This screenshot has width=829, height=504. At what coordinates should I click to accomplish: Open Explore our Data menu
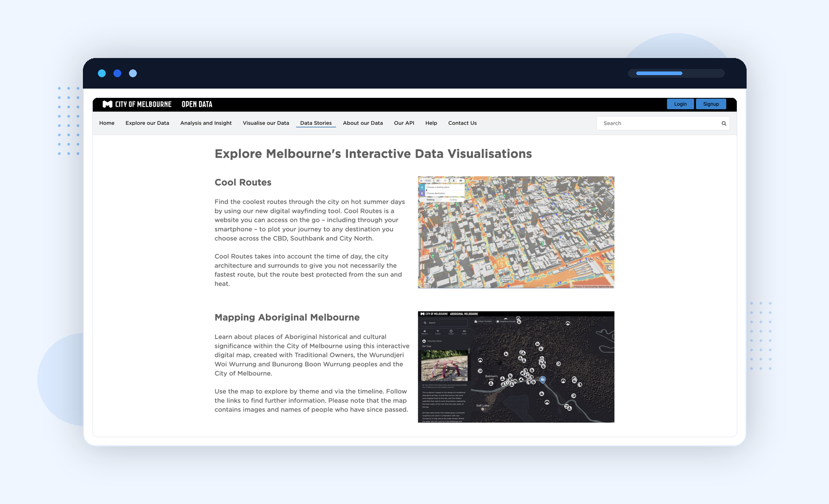(x=147, y=123)
